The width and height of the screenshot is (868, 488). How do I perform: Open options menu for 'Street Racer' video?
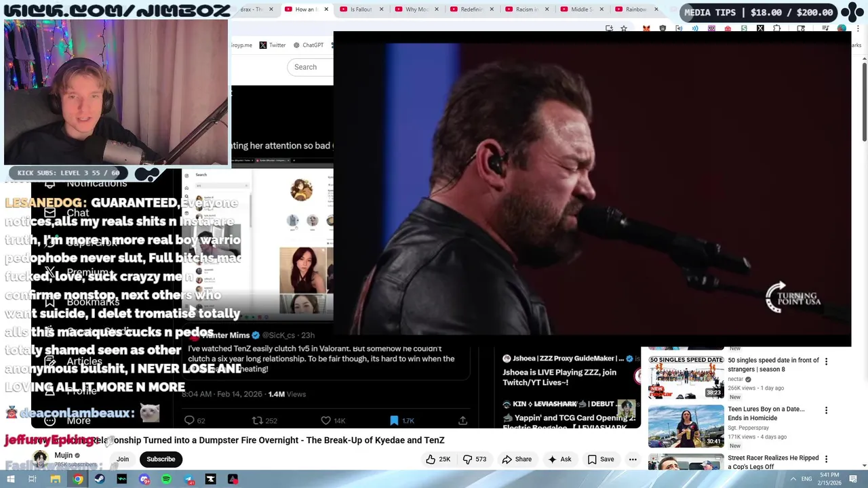pyautogui.click(x=826, y=459)
